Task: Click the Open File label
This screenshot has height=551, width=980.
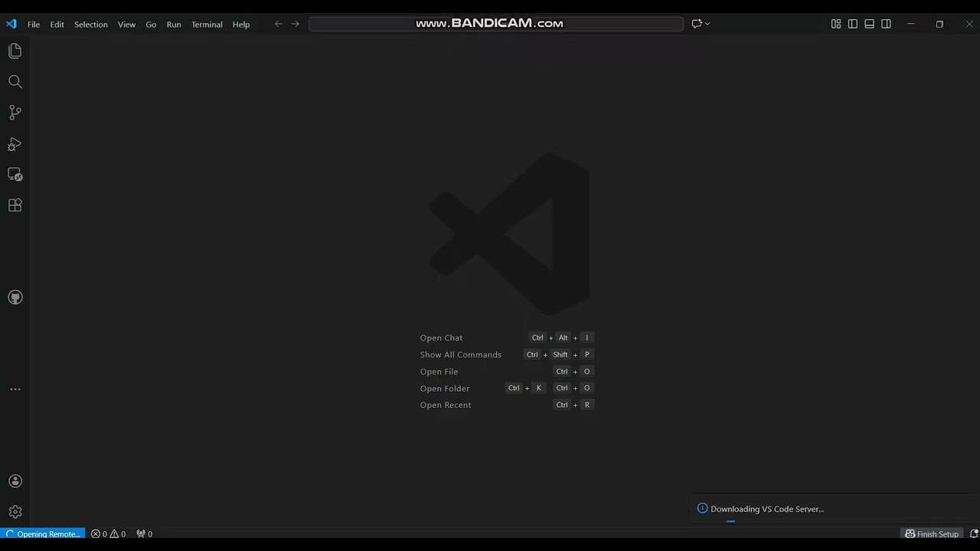Action: (x=439, y=371)
